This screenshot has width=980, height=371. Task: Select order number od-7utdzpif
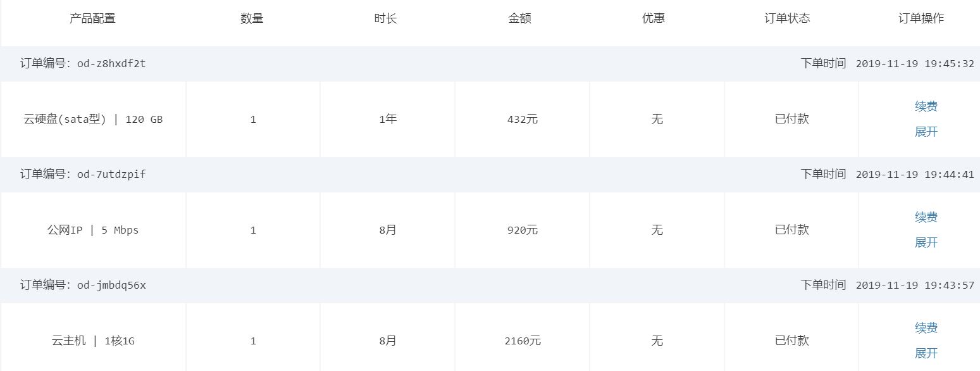coord(111,174)
